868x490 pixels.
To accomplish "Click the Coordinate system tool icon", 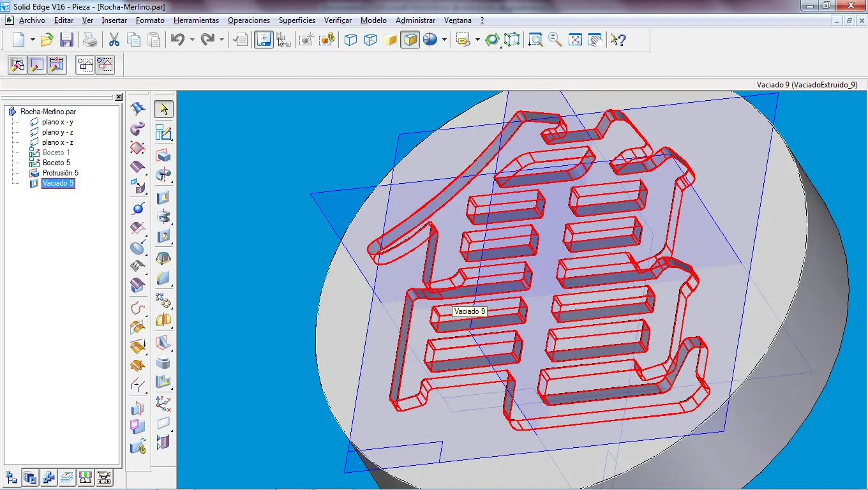I will tap(164, 403).
